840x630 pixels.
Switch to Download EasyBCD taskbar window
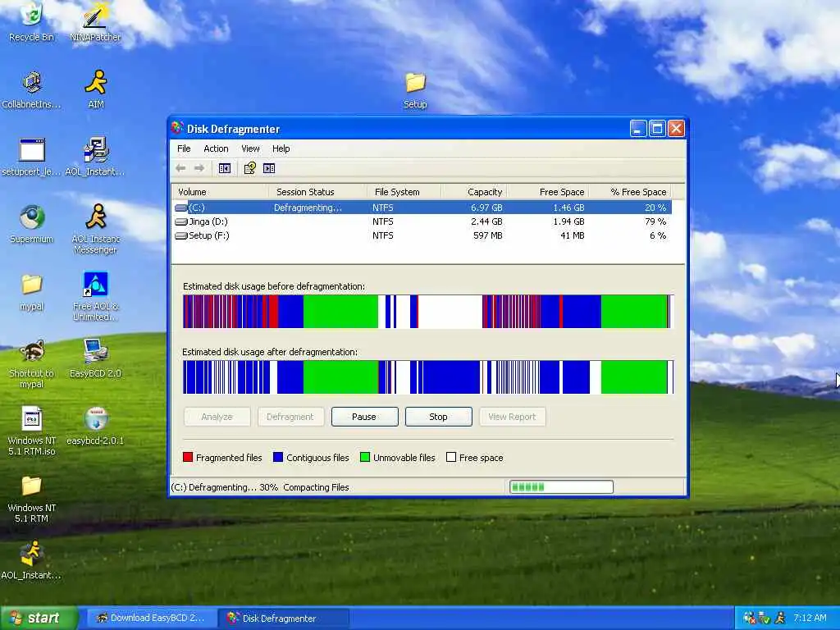[x=152, y=618]
